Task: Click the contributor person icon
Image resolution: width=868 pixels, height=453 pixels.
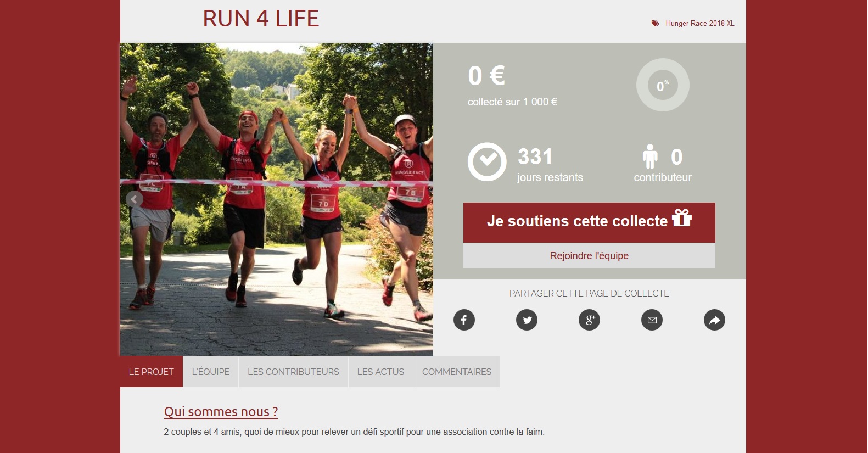Action: coord(650,156)
